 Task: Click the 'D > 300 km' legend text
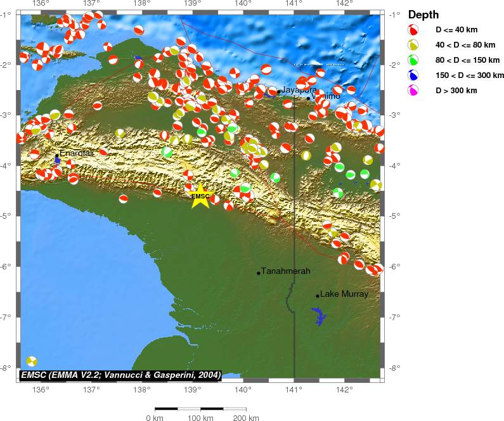tap(456, 91)
